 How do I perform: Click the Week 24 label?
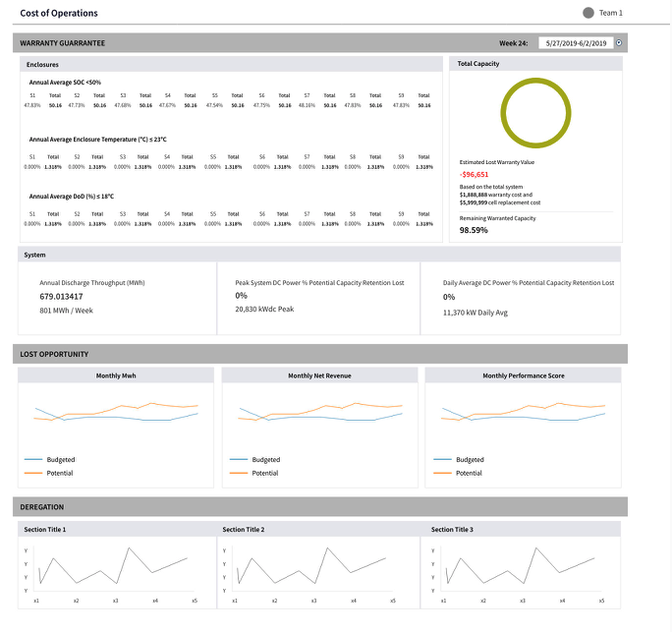(513, 43)
